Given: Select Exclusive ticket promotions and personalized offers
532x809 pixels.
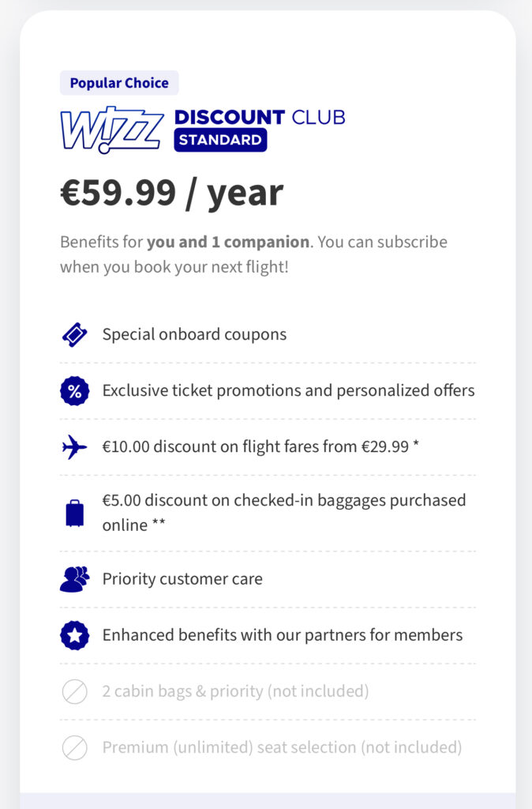Looking at the screenshot, I should [x=288, y=390].
